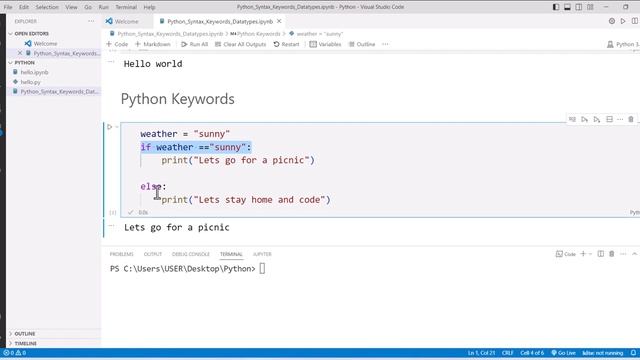
Task: Run the weather cell with play icon
Action: (x=109, y=127)
